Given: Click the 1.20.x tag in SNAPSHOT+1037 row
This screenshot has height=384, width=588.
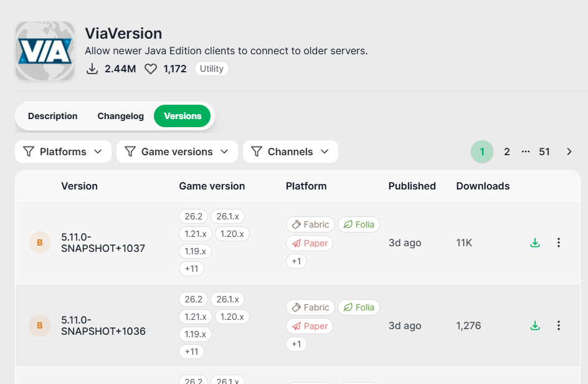Looking at the screenshot, I should [232, 234].
